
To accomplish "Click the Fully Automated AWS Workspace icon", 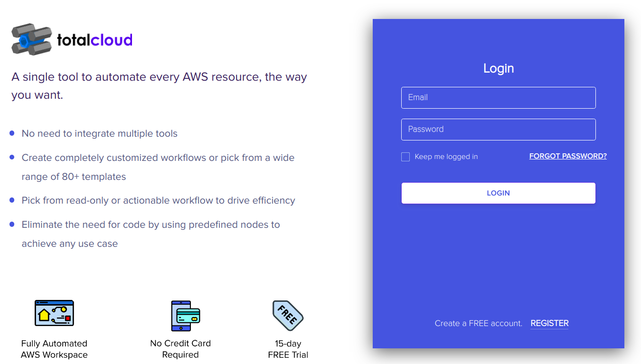I will coord(54,313).
